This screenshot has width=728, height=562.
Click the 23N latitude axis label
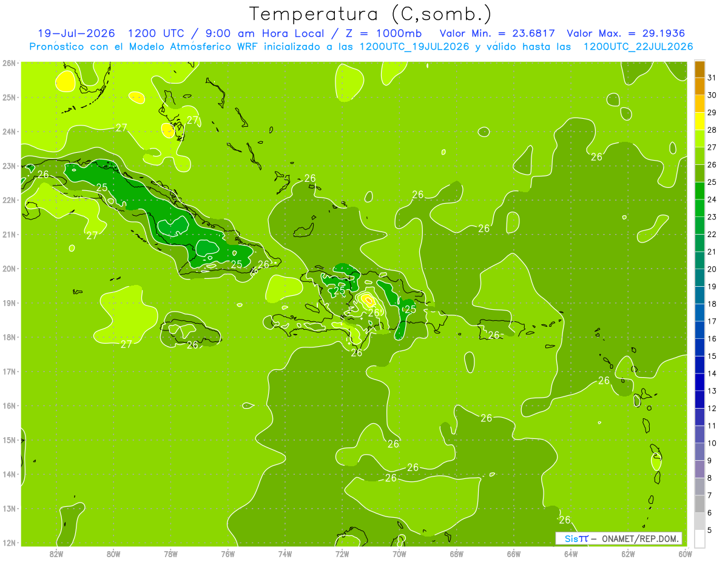8,166
